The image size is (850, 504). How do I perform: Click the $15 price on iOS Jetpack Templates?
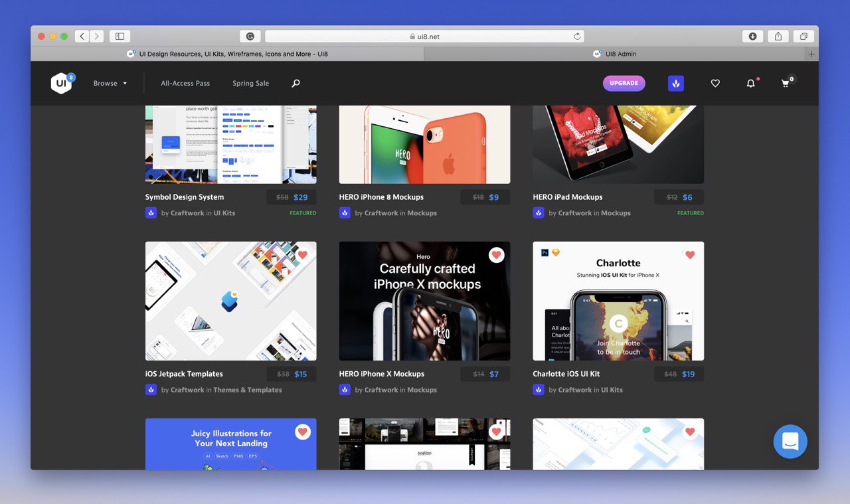(301, 374)
